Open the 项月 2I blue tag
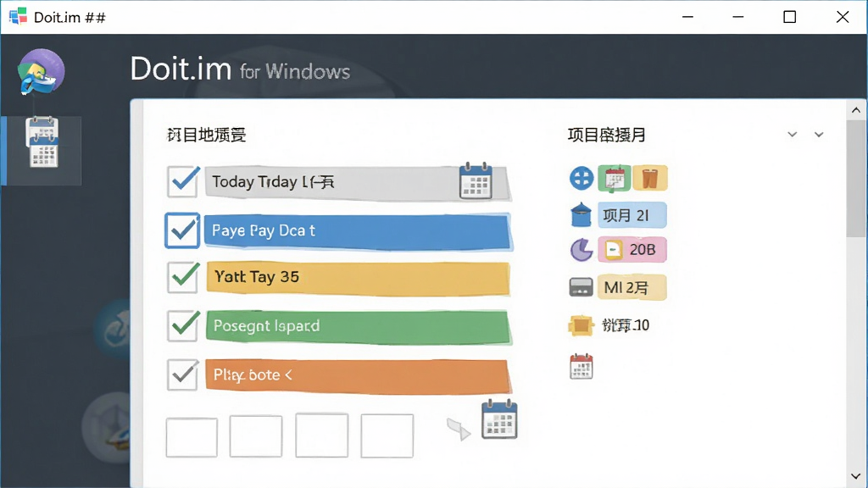Image resolution: width=868 pixels, height=488 pixels. click(632, 215)
